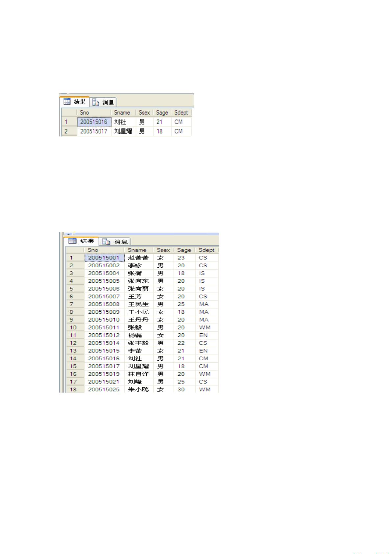Select cell 200515001 in lower table
392x554 pixels.
[x=104, y=258]
